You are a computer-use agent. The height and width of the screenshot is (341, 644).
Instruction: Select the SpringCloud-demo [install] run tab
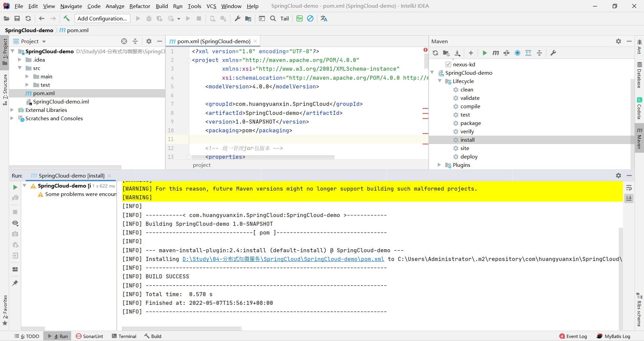pos(71,176)
